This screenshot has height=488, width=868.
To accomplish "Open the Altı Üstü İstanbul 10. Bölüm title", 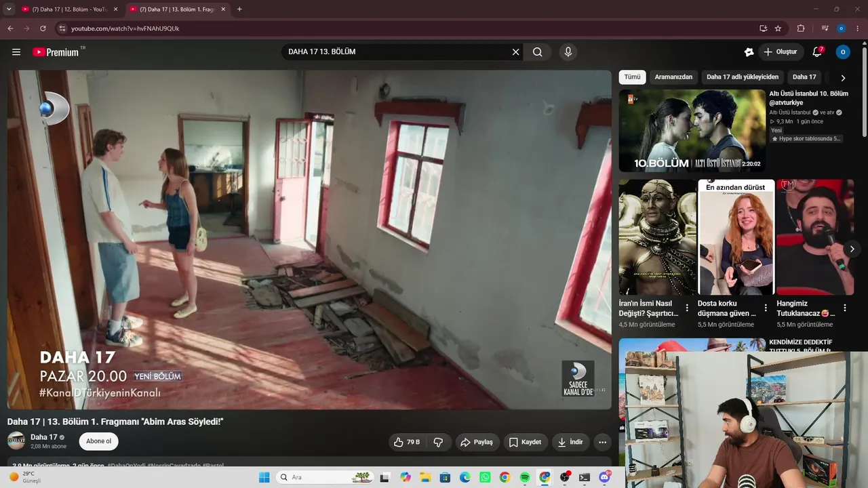I will pos(808,98).
